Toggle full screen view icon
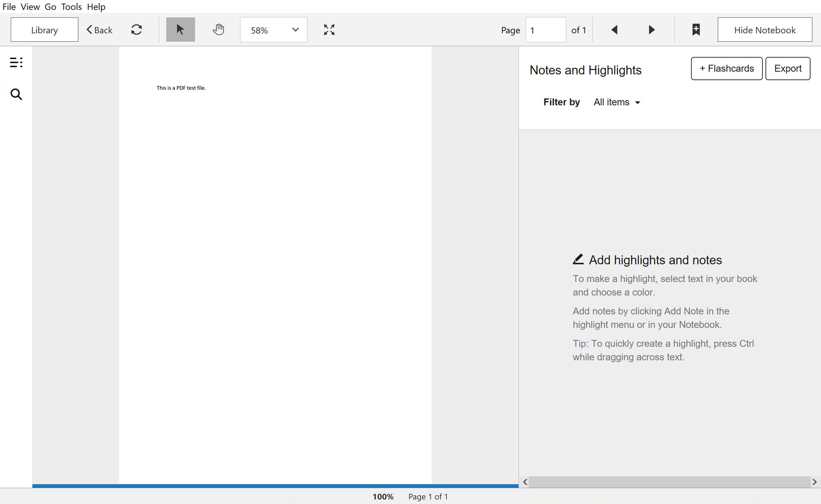This screenshot has width=821, height=504. click(329, 29)
